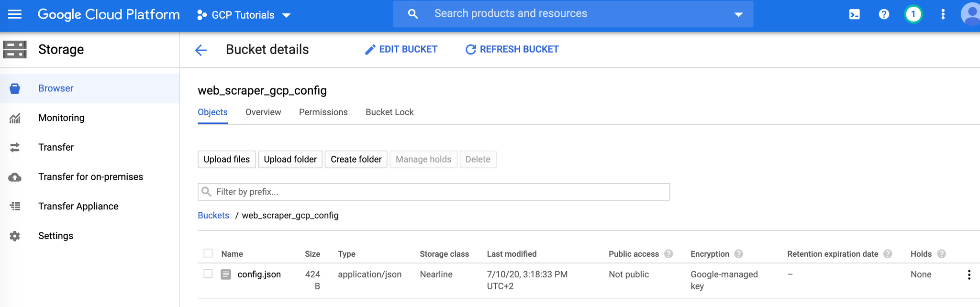Click the Transfer arrows icon in sidebar
Image resolution: width=980 pixels, height=307 pixels.
(x=15, y=147)
